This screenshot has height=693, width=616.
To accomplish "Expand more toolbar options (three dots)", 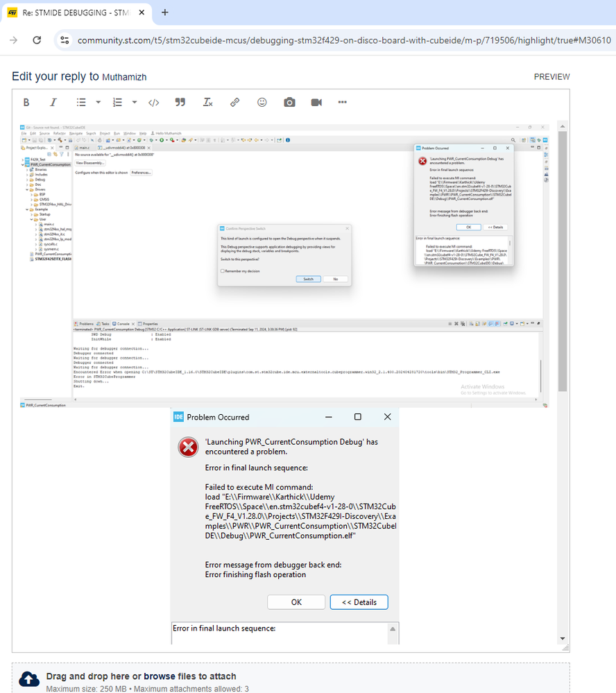I will pos(343,102).
